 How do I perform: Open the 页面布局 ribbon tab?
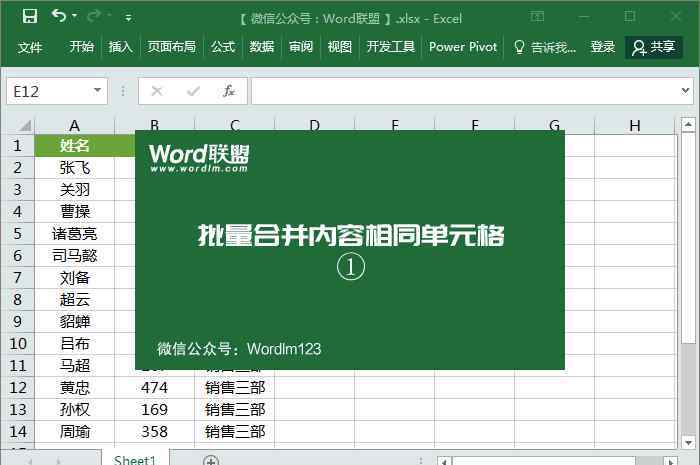pos(171,46)
